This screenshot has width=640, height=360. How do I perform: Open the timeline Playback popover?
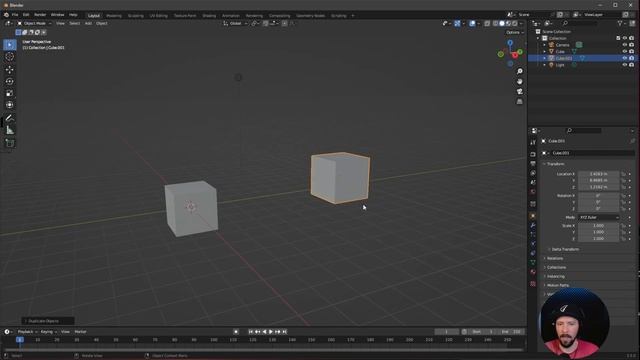(27, 332)
